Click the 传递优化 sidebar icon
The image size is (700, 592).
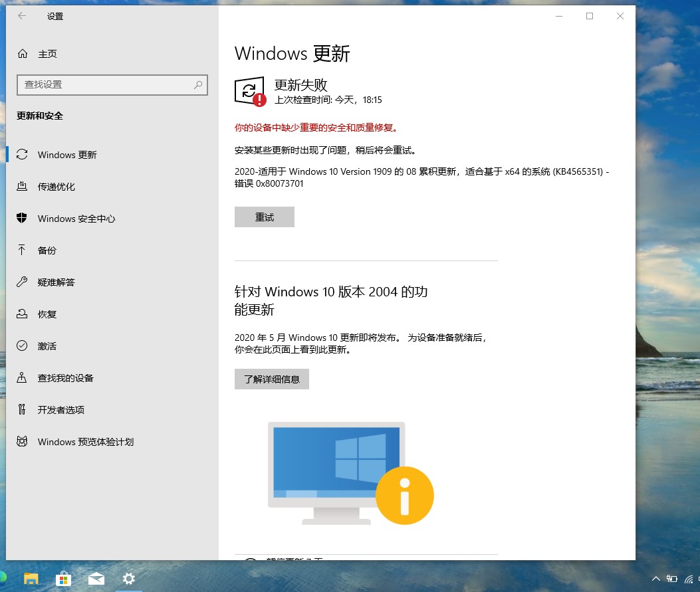[x=22, y=187]
